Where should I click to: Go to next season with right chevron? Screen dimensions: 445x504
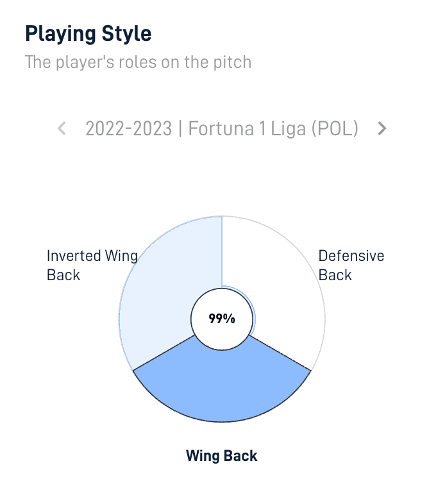pos(382,129)
